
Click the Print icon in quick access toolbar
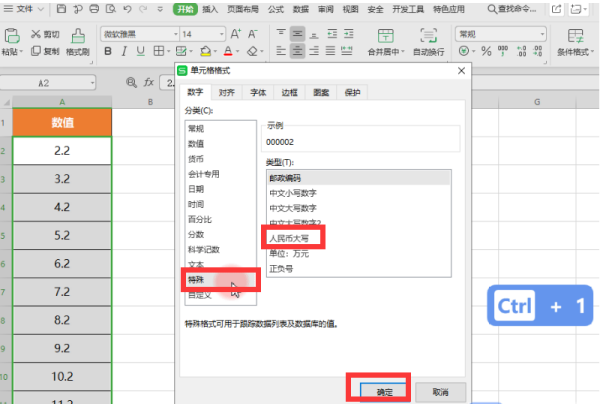[94, 8]
